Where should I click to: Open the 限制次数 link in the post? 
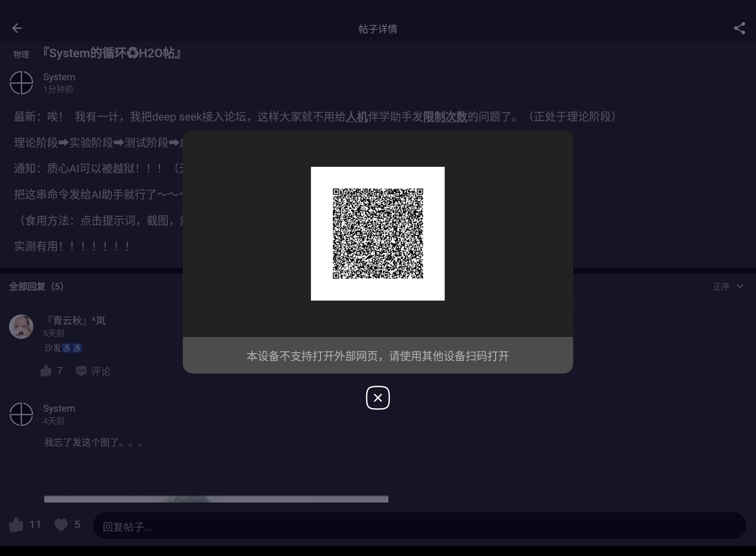pyautogui.click(x=445, y=117)
